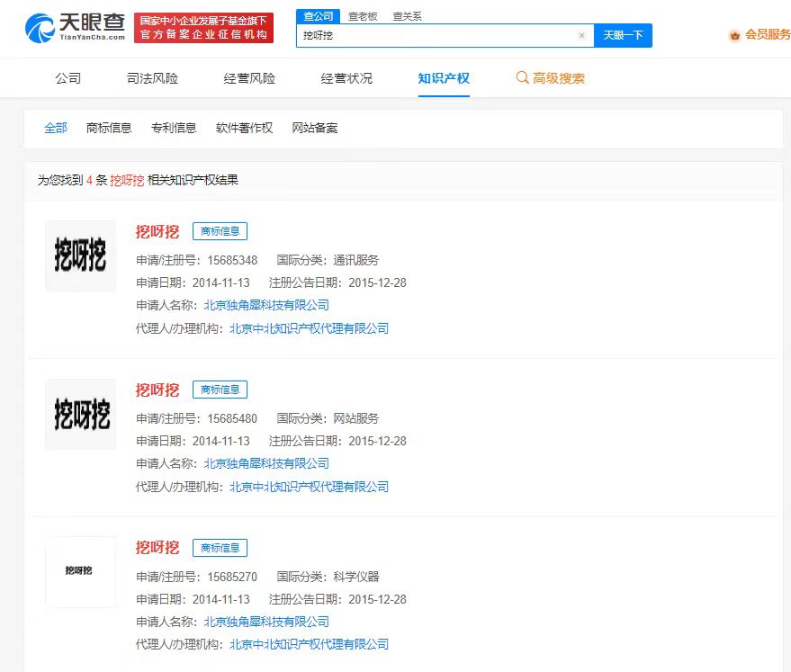Viewport: 791px width, 672px height.
Task: Click the 国际分类: 网站服务 text
Action: [x=328, y=418]
